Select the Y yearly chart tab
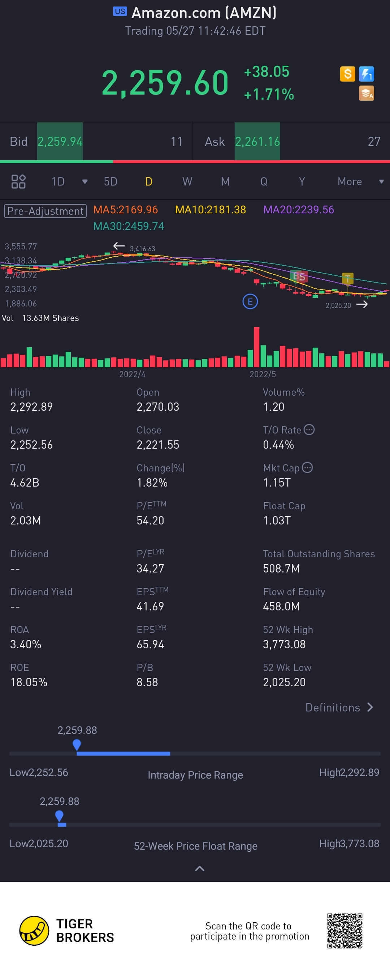The height and width of the screenshot is (980, 390). click(x=302, y=182)
